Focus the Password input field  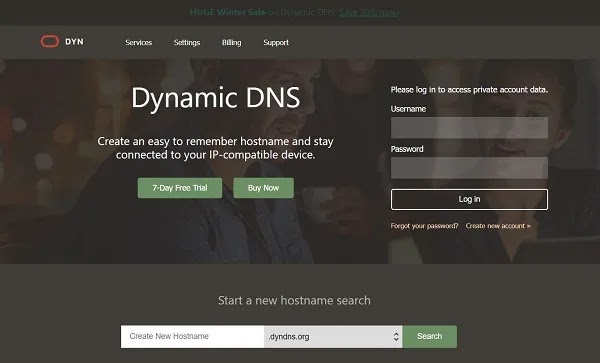click(x=469, y=168)
